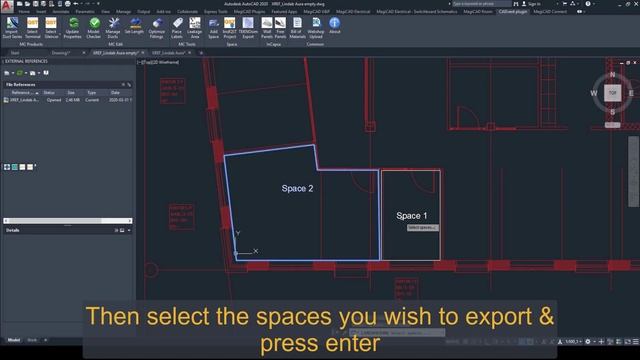Click Sign In link in title bar
640x360 pixels.
(x=534, y=4)
